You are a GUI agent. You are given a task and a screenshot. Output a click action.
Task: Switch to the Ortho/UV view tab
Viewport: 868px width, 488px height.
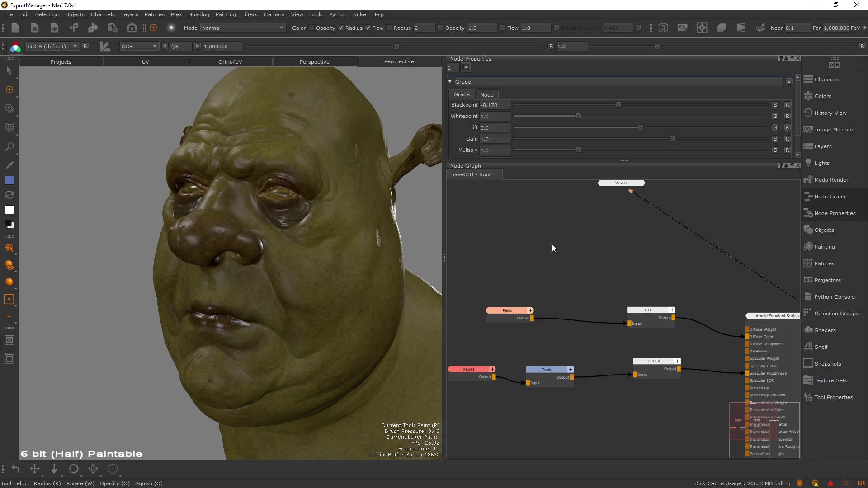click(x=230, y=62)
